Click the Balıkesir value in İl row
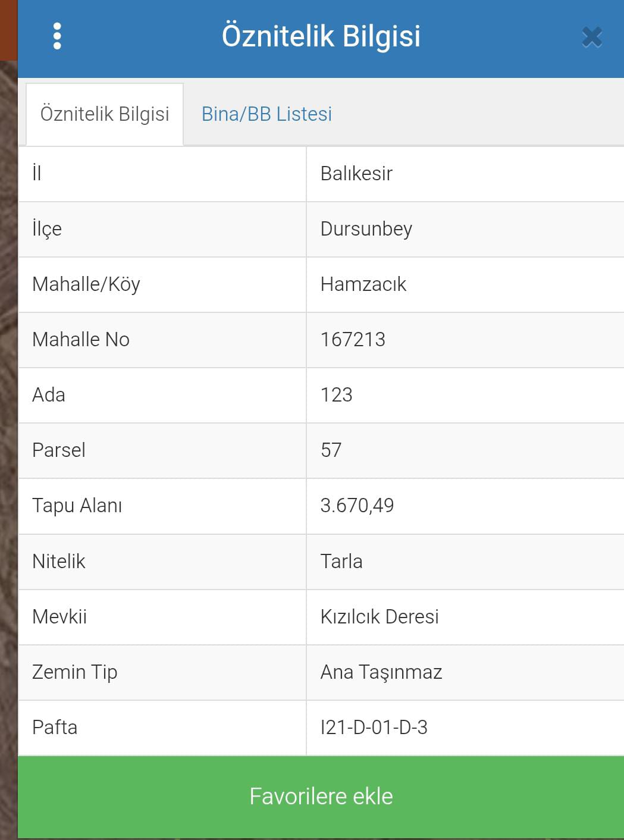The width and height of the screenshot is (624, 840). click(x=356, y=174)
